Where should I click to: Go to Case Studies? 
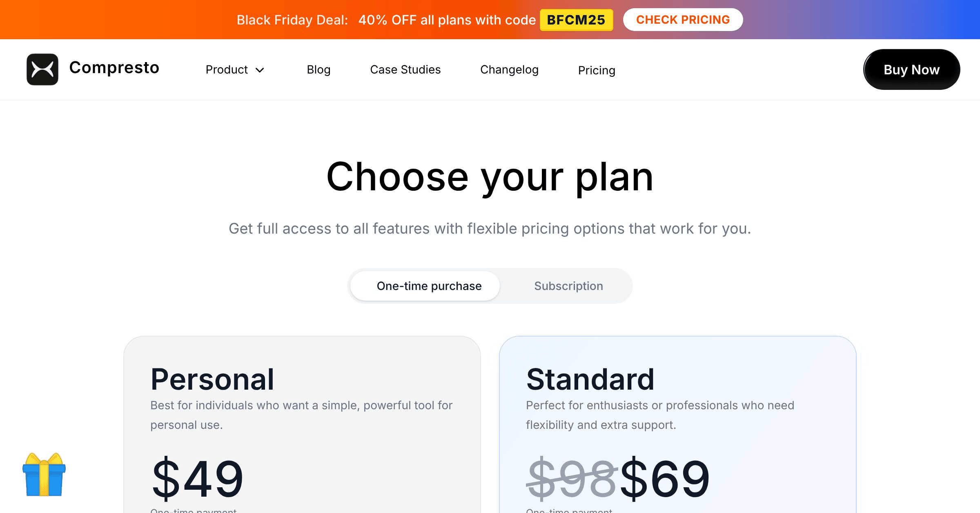(x=405, y=70)
